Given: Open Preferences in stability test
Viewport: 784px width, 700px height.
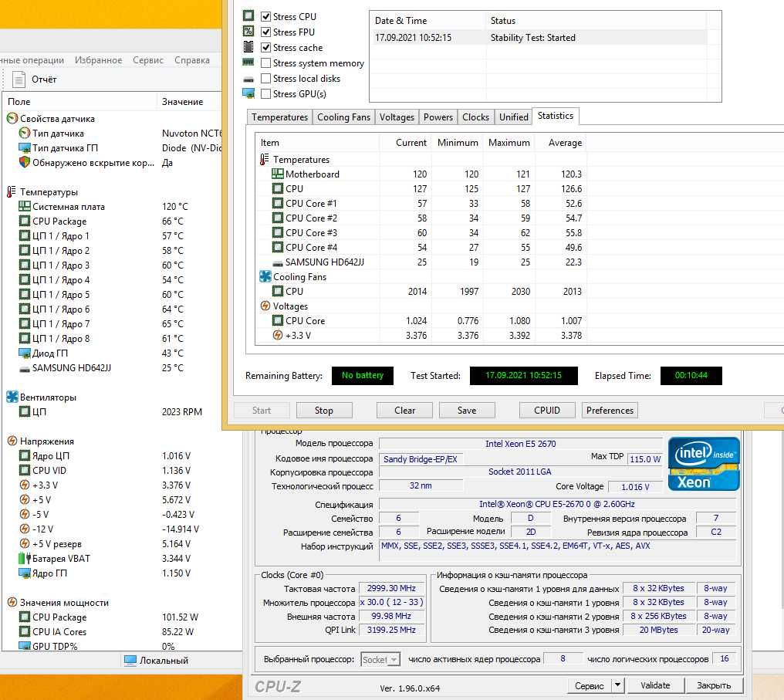Looking at the screenshot, I should pos(610,411).
